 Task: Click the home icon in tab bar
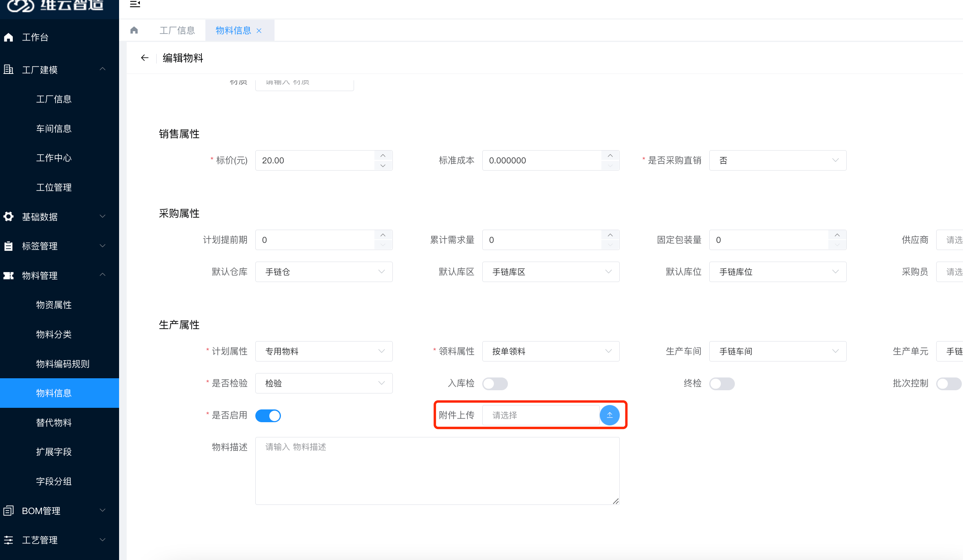coord(134,30)
